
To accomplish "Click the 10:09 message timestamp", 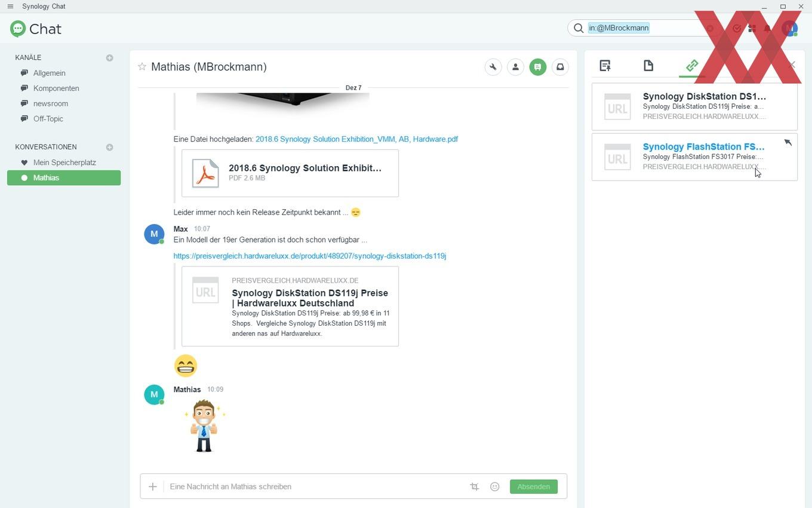I will 215,390.
